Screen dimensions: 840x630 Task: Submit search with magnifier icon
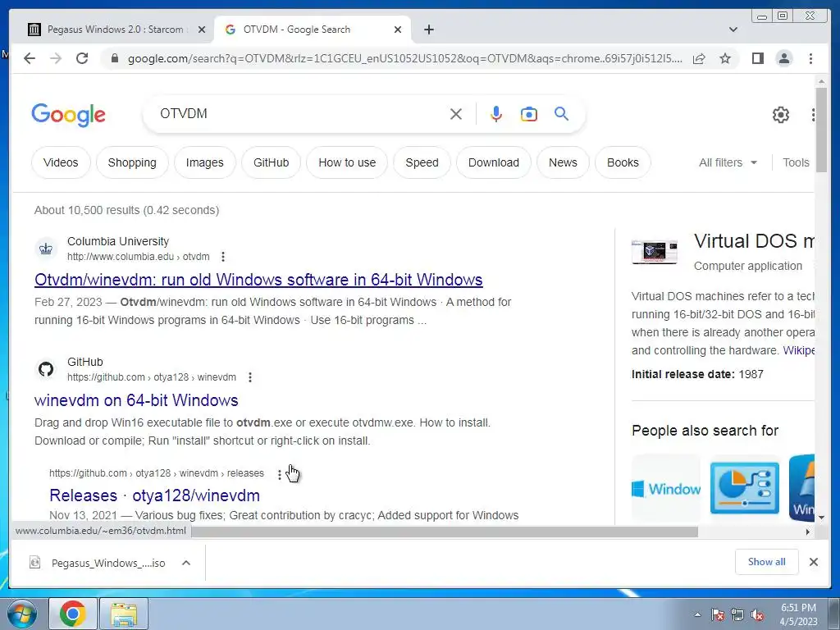pyautogui.click(x=561, y=113)
